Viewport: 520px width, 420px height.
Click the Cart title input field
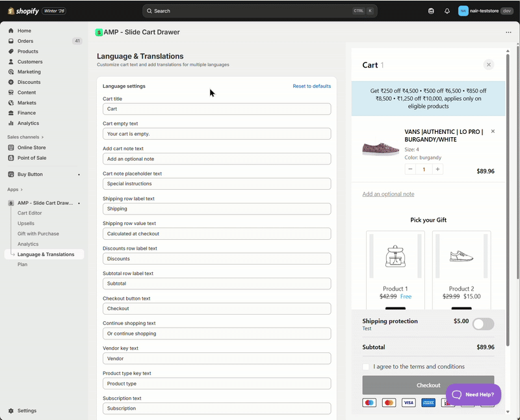(x=216, y=109)
